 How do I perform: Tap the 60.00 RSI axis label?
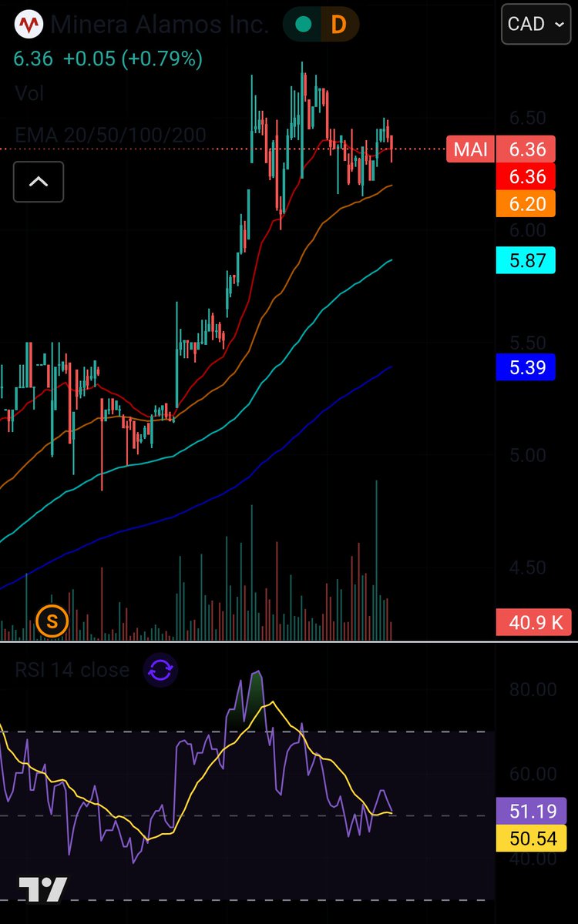[533, 774]
